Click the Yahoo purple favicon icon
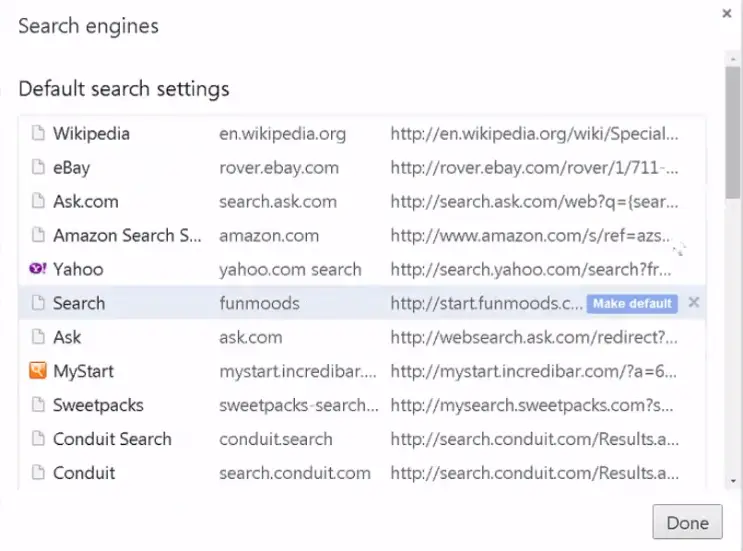Image resolution: width=743 pixels, height=551 pixels. (38, 269)
